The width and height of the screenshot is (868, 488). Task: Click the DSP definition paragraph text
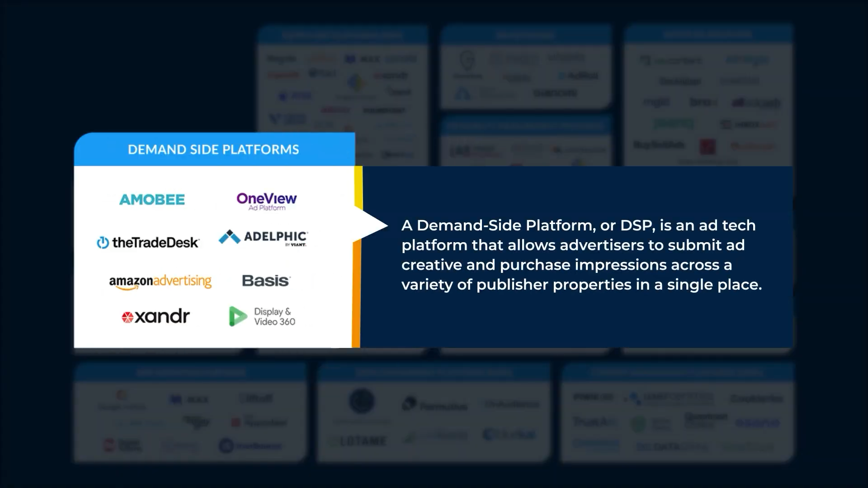581,255
